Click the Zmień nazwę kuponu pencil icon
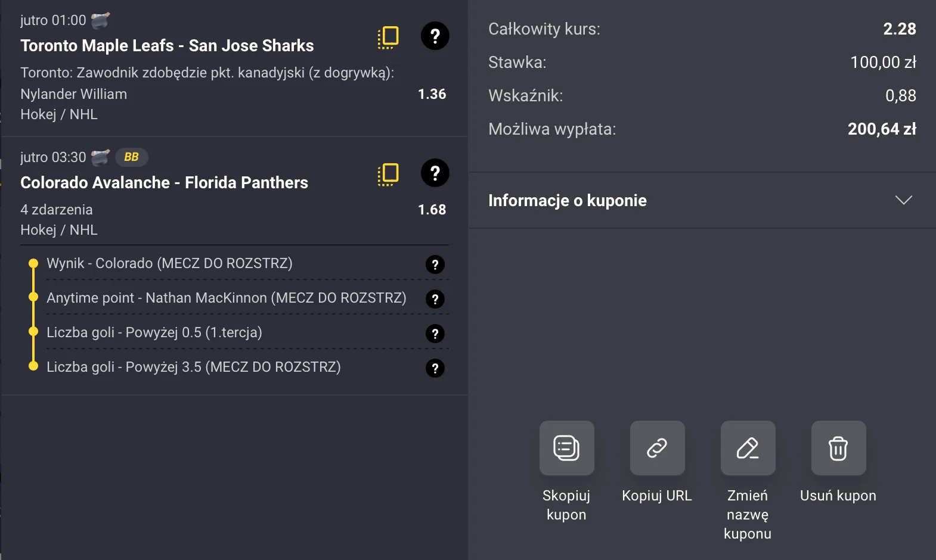The height and width of the screenshot is (560, 936). 748,448
